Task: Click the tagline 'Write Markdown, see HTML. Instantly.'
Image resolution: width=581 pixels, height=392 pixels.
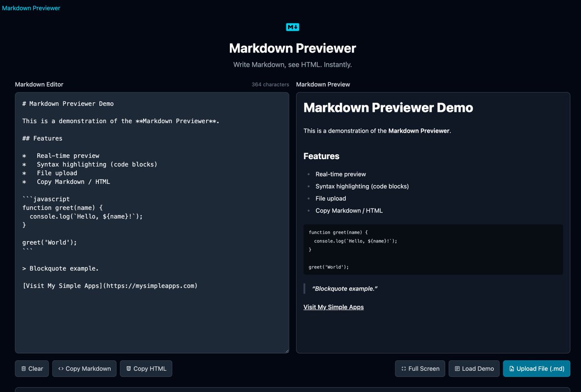Action: [292, 64]
